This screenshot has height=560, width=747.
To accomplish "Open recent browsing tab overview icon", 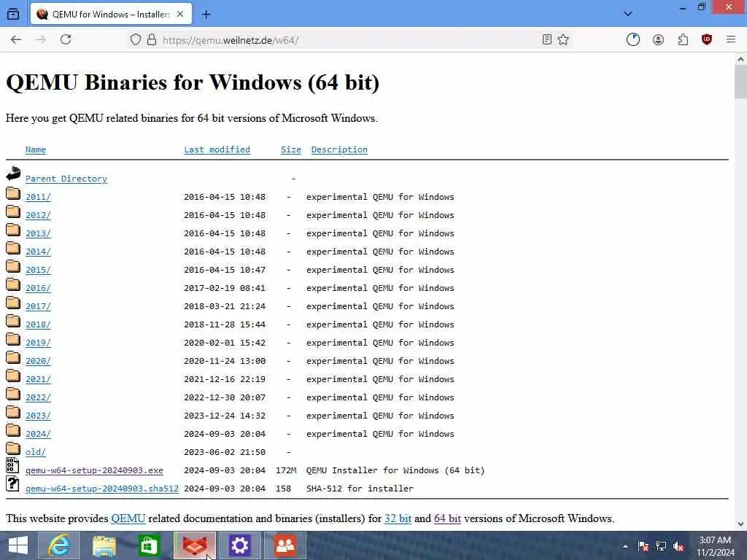I will [13, 14].
